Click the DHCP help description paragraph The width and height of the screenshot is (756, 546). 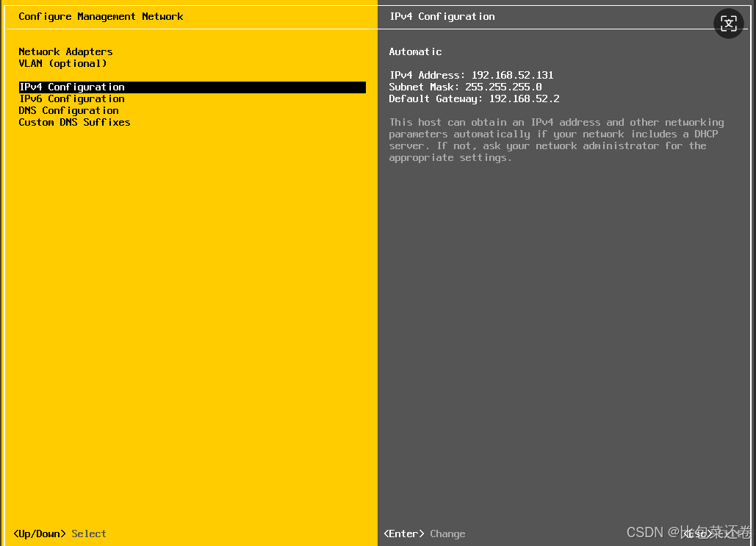(556, 140)
